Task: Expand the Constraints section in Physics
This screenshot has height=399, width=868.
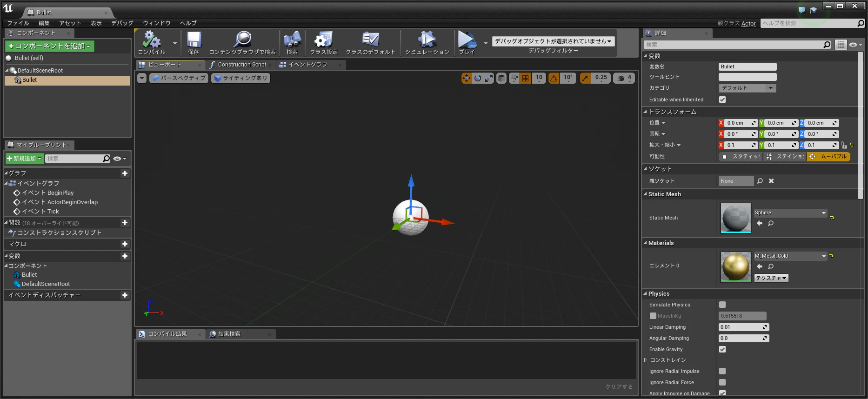Action: [x=646, y=360]
